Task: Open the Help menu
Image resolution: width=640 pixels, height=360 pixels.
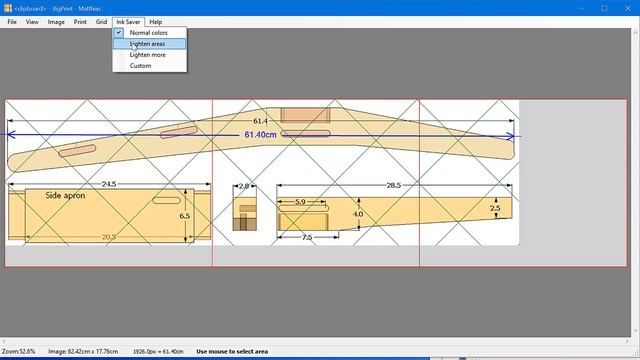Action: (156, 22)
